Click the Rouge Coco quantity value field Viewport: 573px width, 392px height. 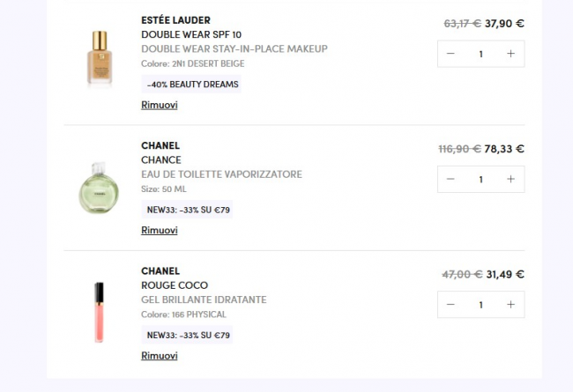pos(480,305)
